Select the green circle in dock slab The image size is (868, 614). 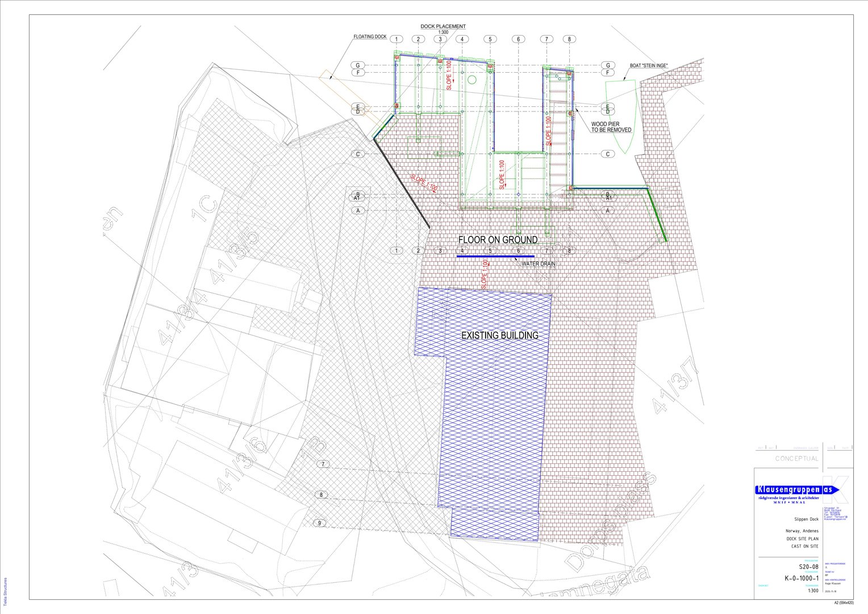coord(471,80)
